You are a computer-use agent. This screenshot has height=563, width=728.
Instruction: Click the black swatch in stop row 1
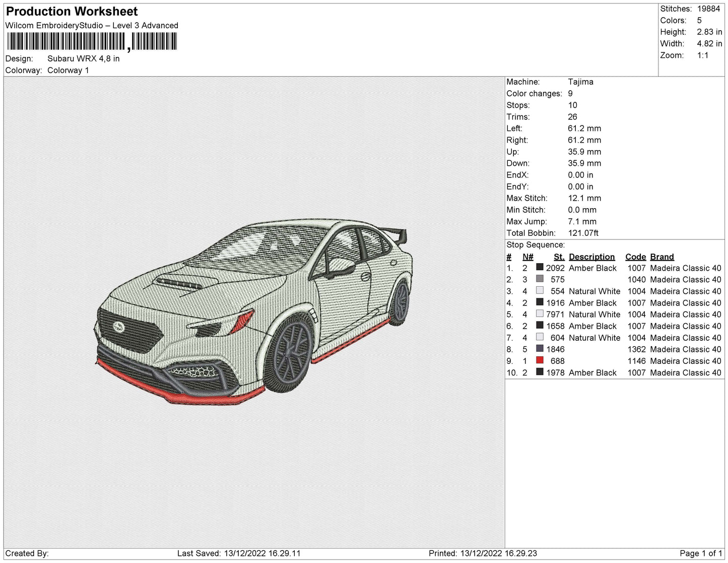click(540, 267)
